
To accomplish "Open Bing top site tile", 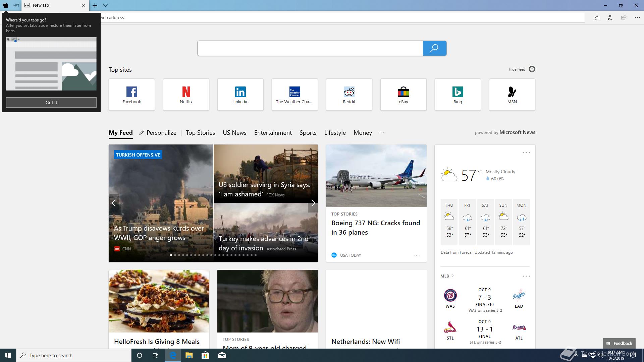I will [458, 95].
